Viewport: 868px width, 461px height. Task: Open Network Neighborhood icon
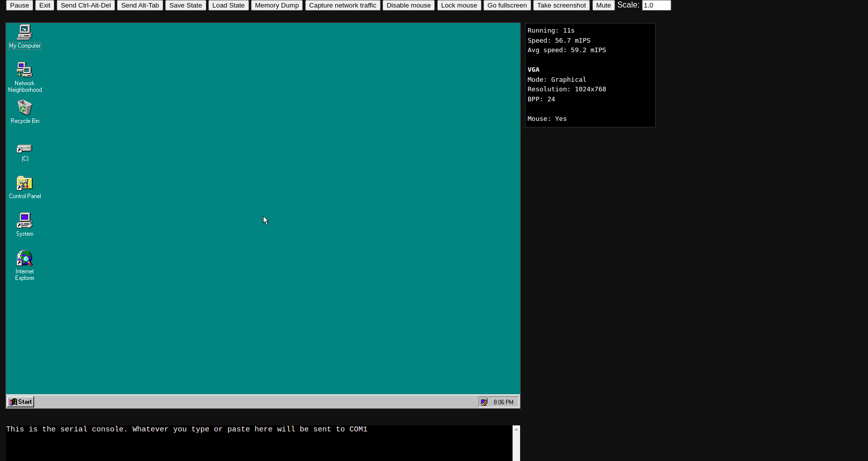pyautogui.click(x=25, y=70)
